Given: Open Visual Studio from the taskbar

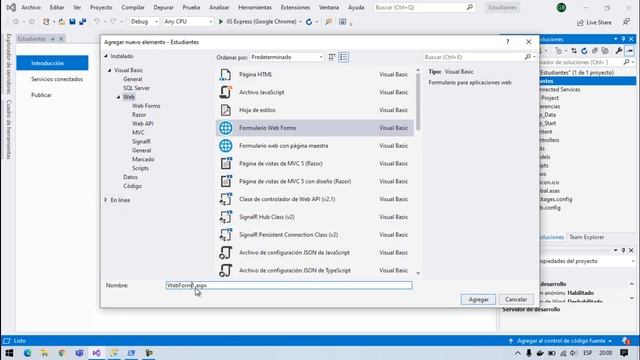Looking at the screenshot, I should (96, 353).
